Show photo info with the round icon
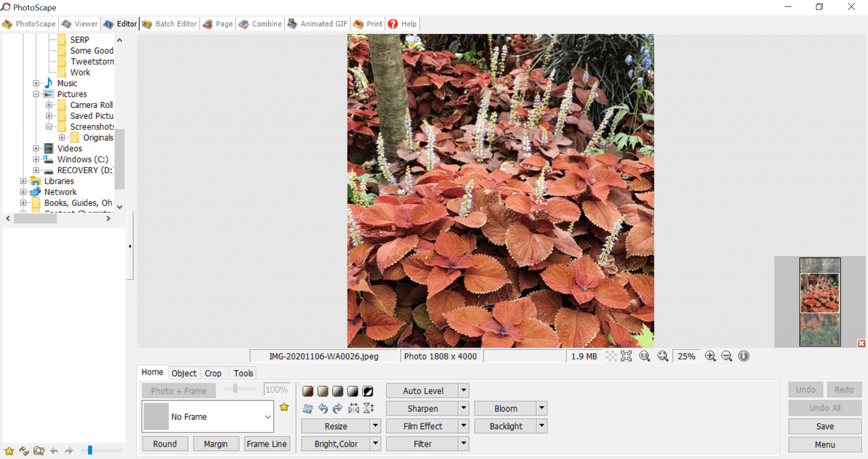Screen dimensions: 868x459 [744, 356]
